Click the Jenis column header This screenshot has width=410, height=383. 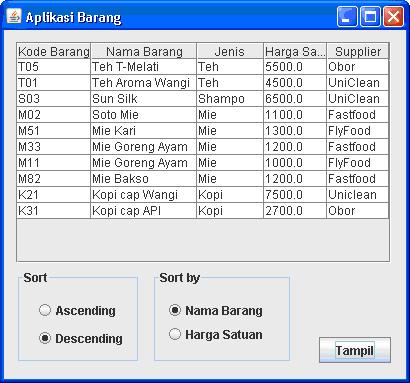pyautogui.click(x=230, y=51)
